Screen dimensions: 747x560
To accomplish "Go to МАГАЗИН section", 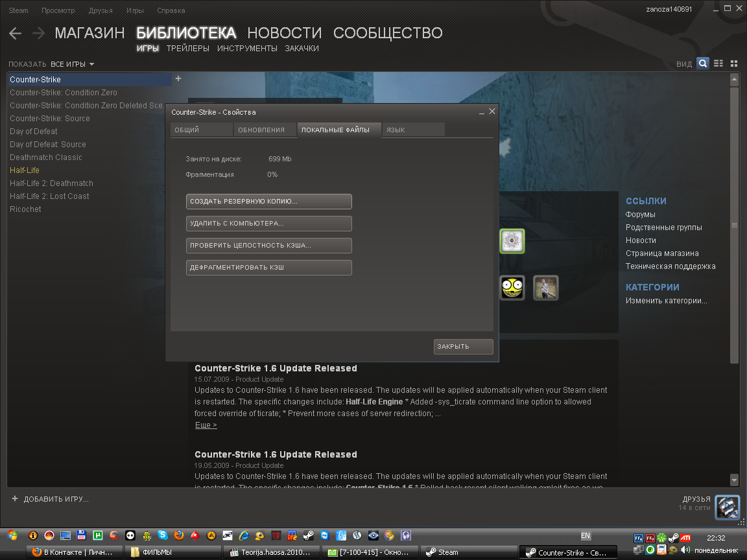I will pos(89,33).
